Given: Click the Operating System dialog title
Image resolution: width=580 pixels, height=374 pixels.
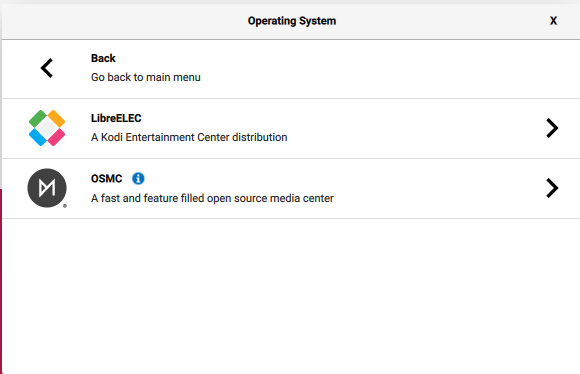Looking at the screenshot, I should (x=292, y=21).
